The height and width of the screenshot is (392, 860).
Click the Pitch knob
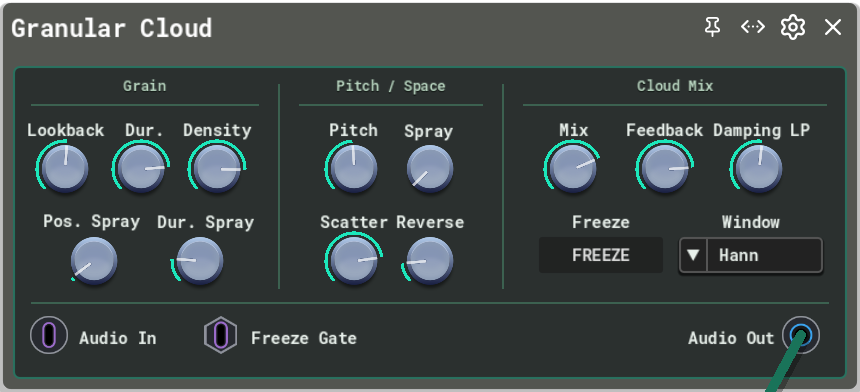click(353, 169)
